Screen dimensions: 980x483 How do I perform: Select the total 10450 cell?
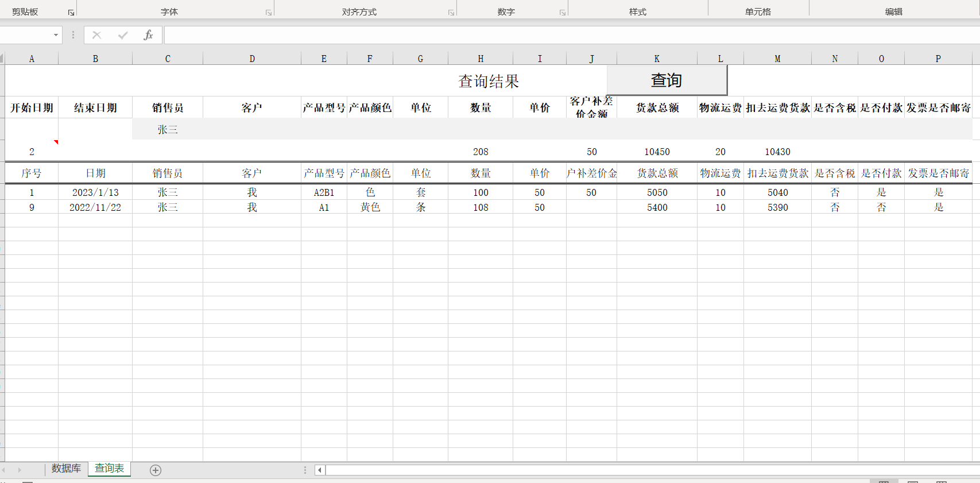[x=657, y=152]
